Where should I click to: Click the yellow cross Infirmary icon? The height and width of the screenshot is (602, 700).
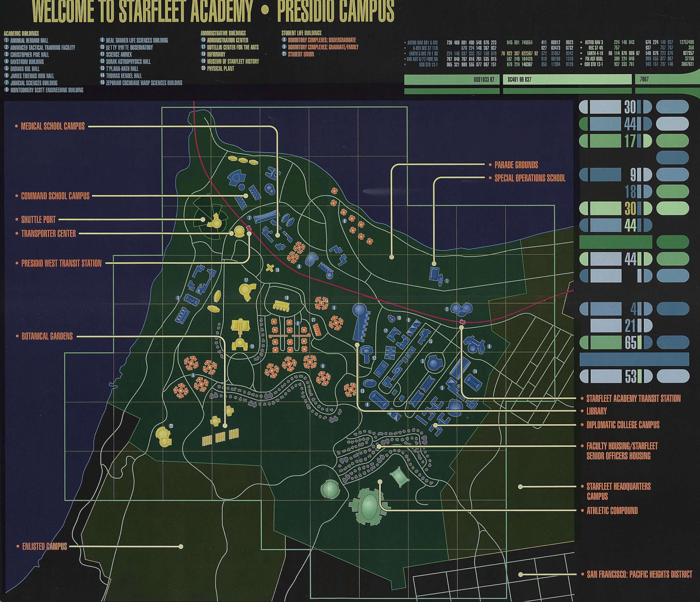pos(270,268)
